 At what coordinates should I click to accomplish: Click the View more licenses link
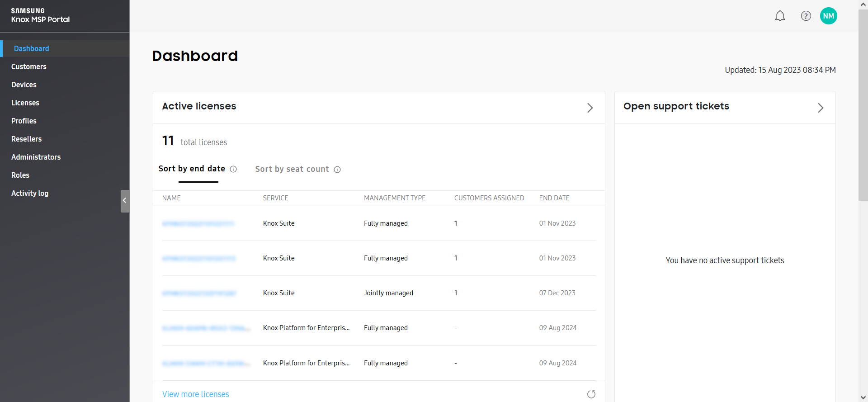195,394
